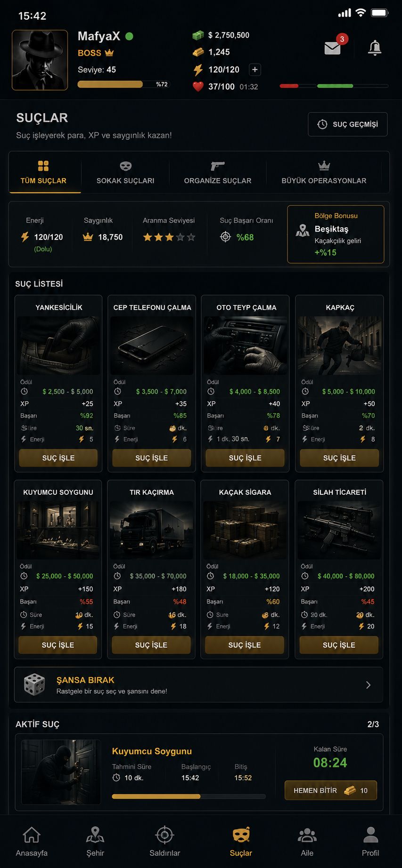Open the Şehir map icon
The image size is (402, 868).
click(x=95, y=835)
